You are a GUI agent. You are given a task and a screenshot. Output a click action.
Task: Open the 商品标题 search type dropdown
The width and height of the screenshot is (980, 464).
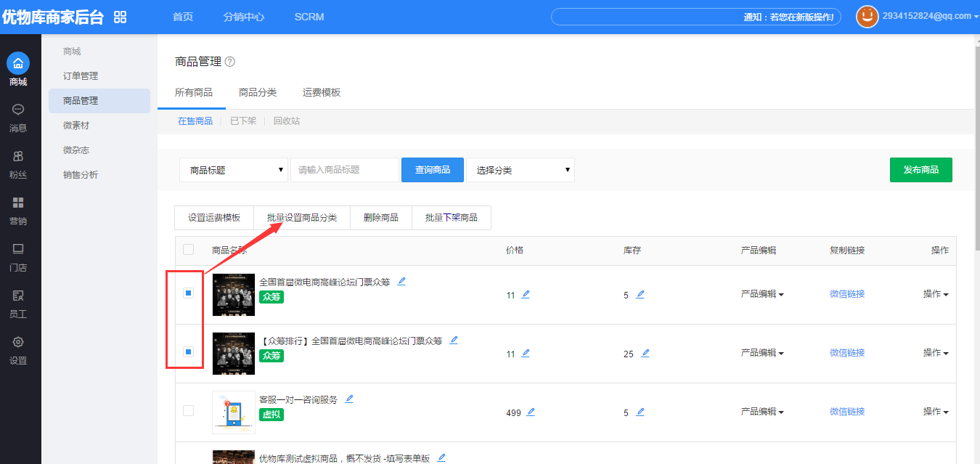[234, 170]
